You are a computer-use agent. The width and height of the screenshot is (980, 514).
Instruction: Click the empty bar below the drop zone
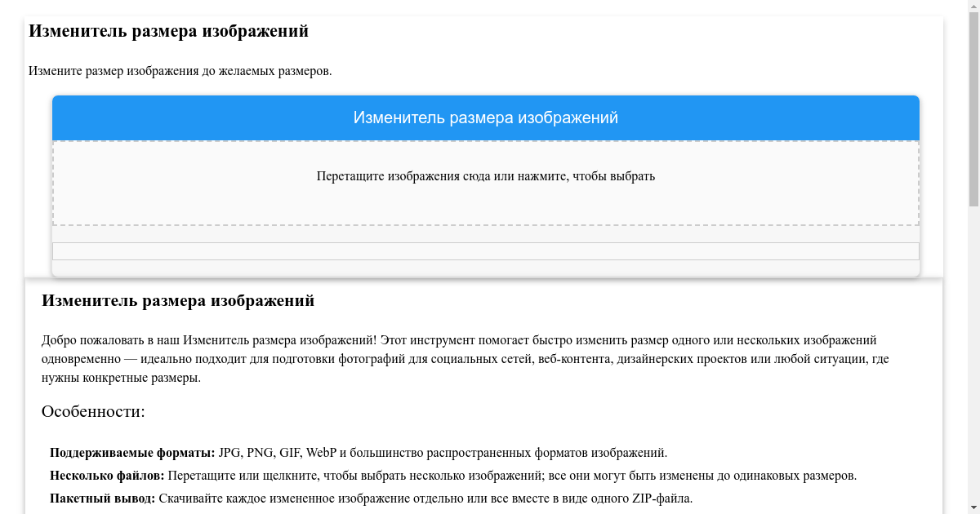coord(485,251)
